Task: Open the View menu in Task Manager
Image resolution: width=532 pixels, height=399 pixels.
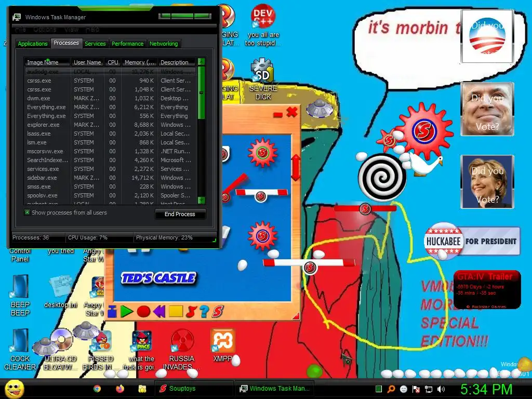Action: tap(71, 30)
